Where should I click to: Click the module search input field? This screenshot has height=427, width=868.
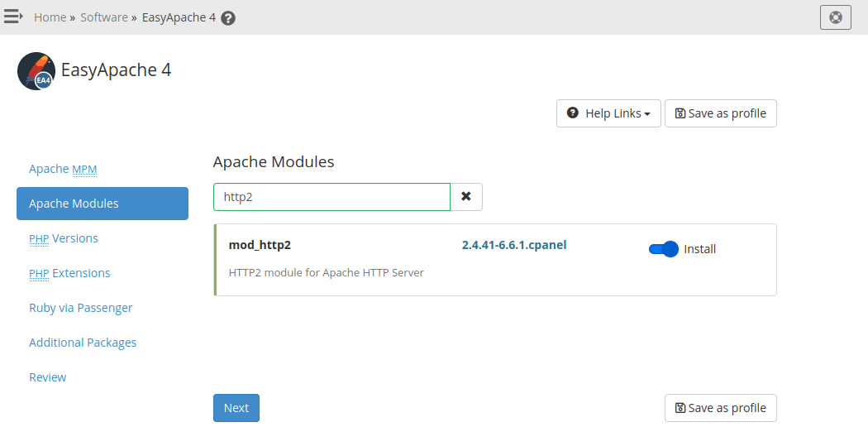[x=331, y=197]
